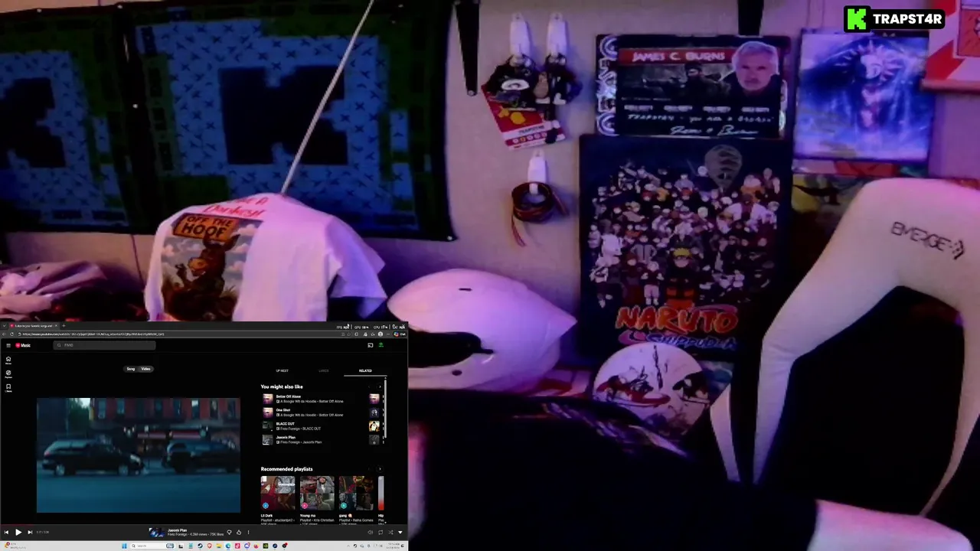
Task: Toggle repeat mode in the player bar
Action: pos(381,532)
